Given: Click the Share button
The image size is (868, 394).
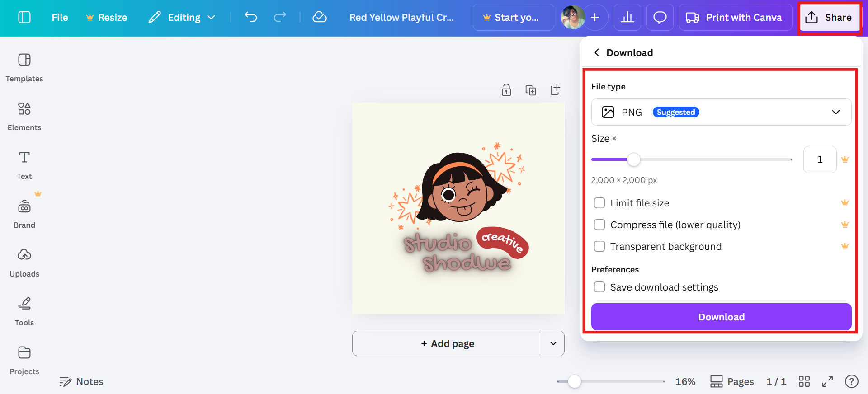Looking at the screenshot, I should pyautogui.click(x=830, y=17).
